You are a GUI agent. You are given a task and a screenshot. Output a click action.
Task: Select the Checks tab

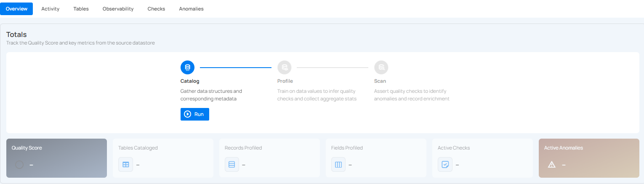(x=156, y=9)
